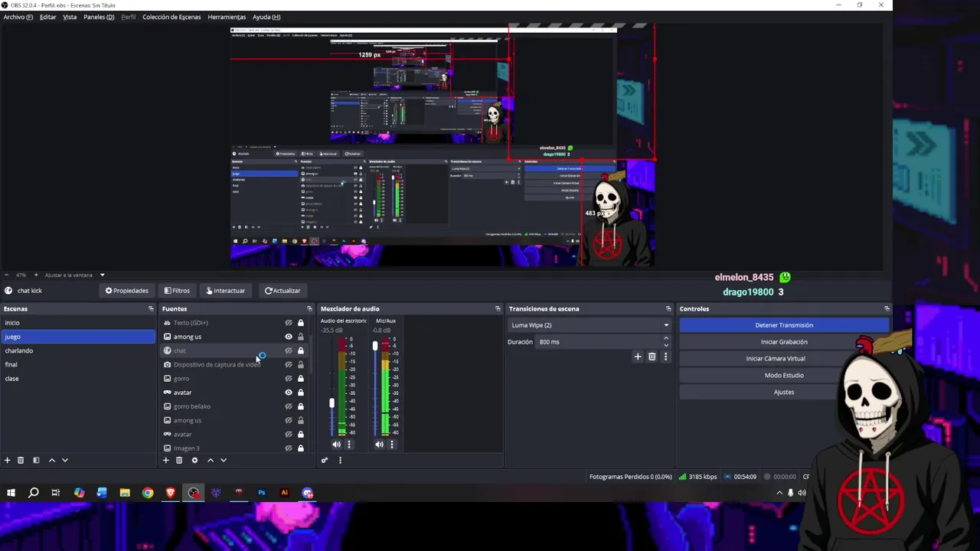Show Dispositivo de captura de video source
This screenshot has width=980, height=551.
tap(289, 364)
